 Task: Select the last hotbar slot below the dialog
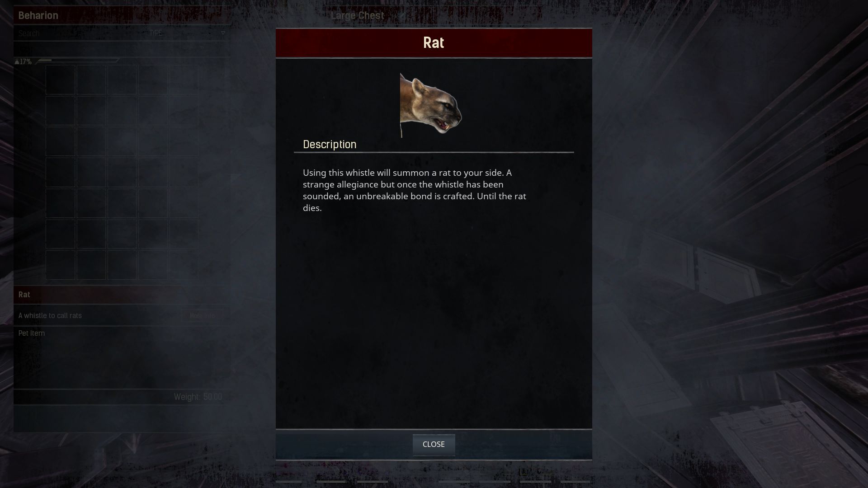(x=576, y=482)
